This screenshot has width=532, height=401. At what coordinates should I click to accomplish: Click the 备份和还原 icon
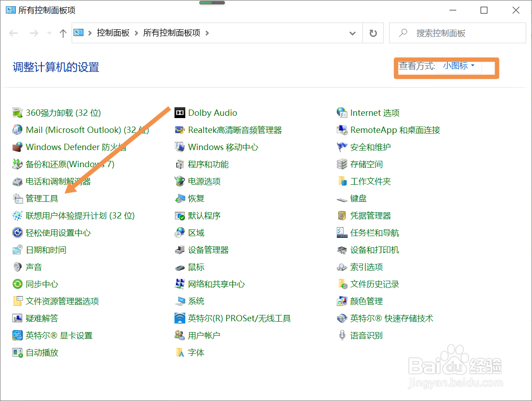tap(17, 164)
